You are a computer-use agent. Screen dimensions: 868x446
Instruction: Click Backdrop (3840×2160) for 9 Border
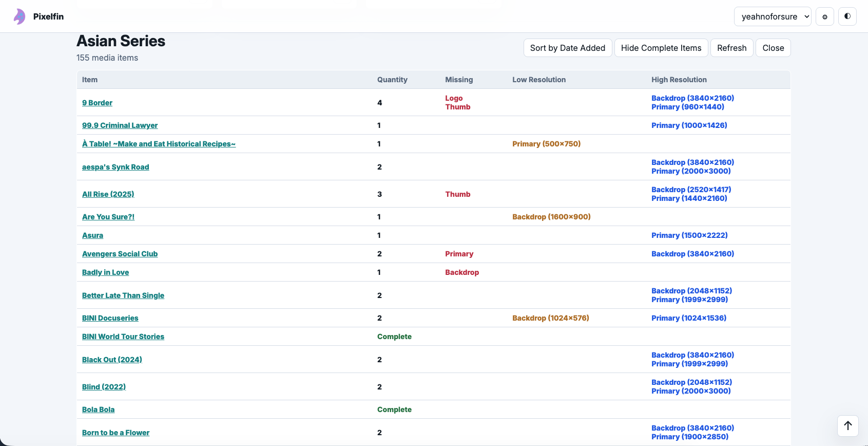tap(693, 98)
